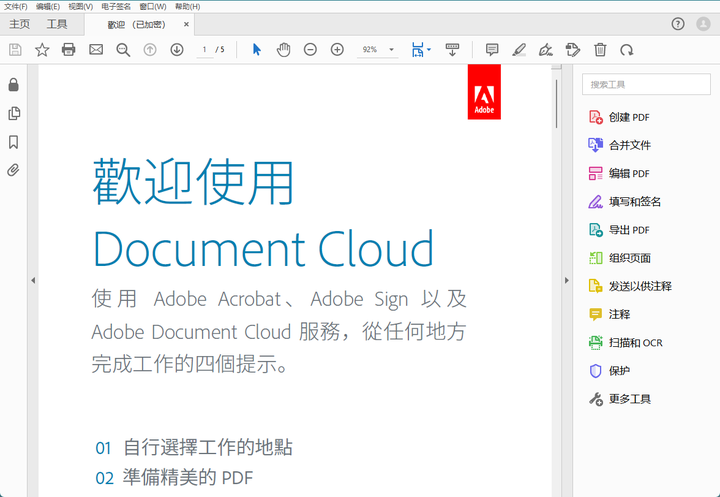Zoom out with the minus icon
Image resolution: width=720 pixels, height=497 pixels.
pos(310,50)
